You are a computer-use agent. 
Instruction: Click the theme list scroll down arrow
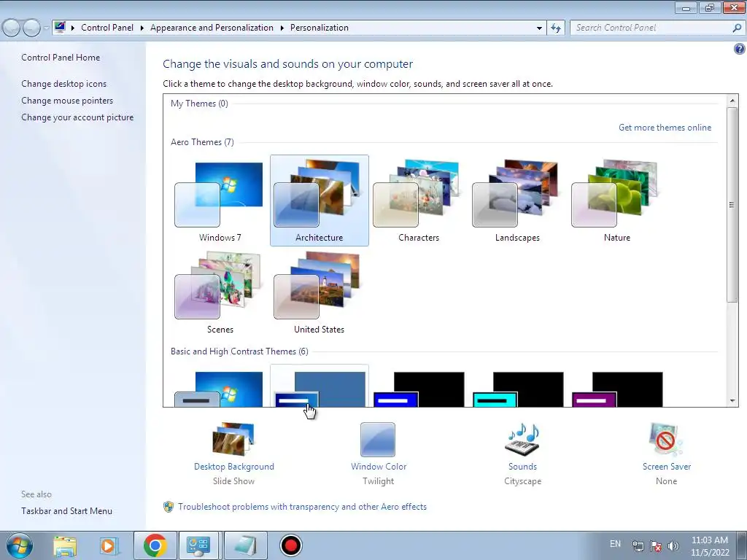coord(732,401)
